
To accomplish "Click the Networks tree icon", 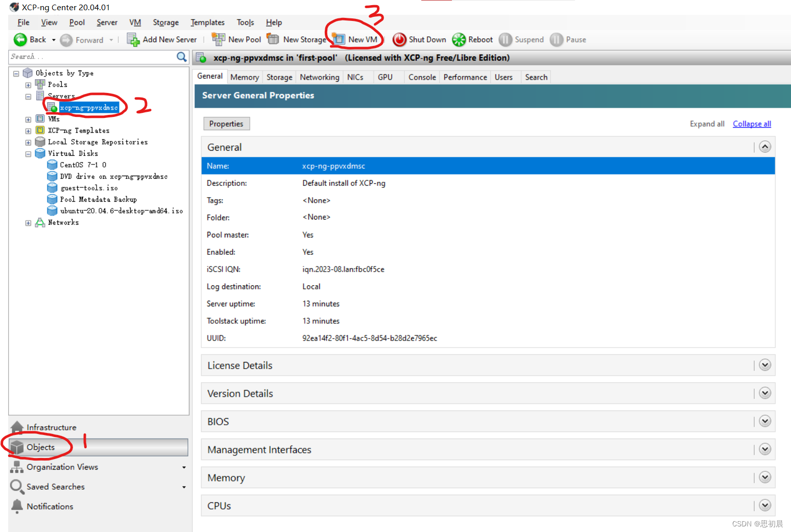I will pyautogui.click(x=40, y=222).
